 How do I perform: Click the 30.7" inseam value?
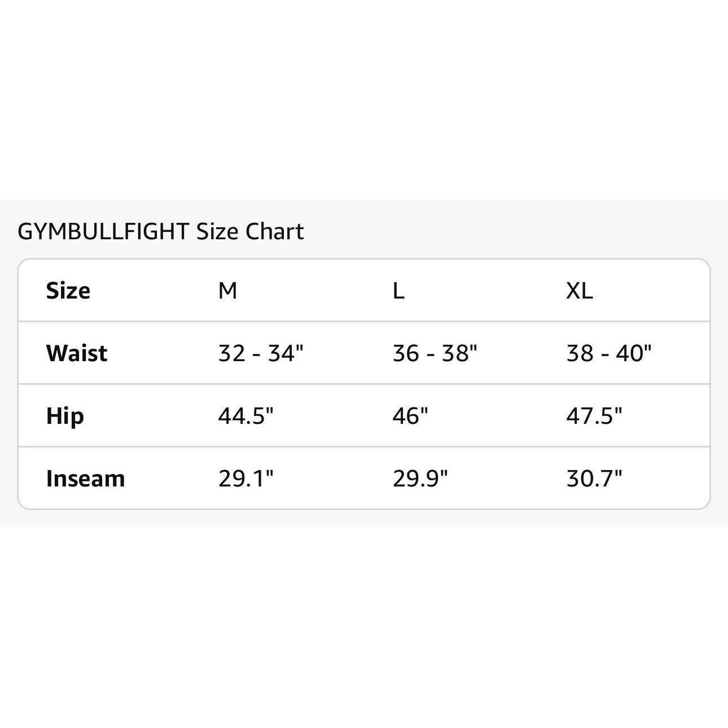click(x=594, y=479)
